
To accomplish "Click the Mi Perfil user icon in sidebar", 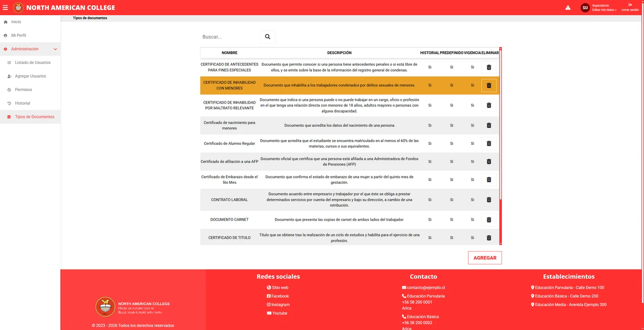I will coord(5,35).
